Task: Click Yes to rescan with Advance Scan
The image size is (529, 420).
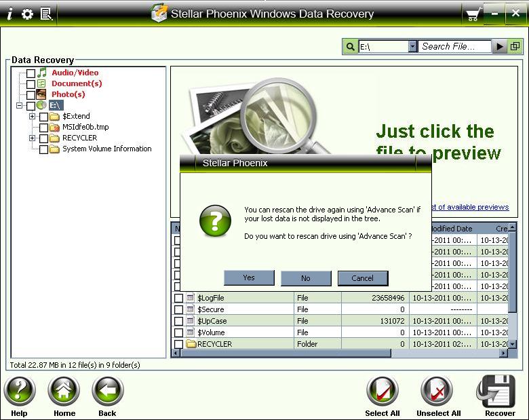Action: pos(249,278)
